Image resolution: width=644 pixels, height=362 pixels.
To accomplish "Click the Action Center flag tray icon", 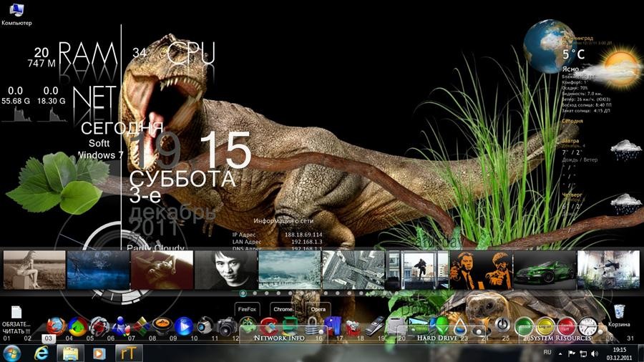I will coord(571,353).
